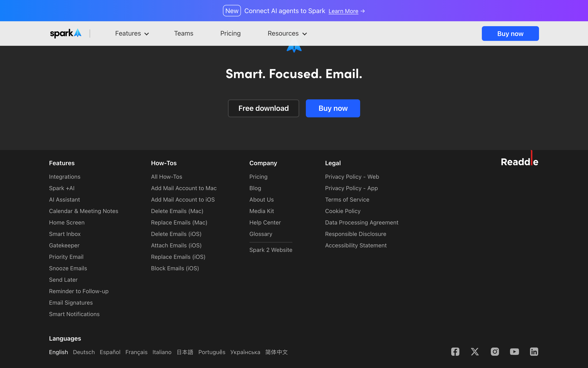
Task: Follow the Learn More banner link
Action: coord(343,11)
